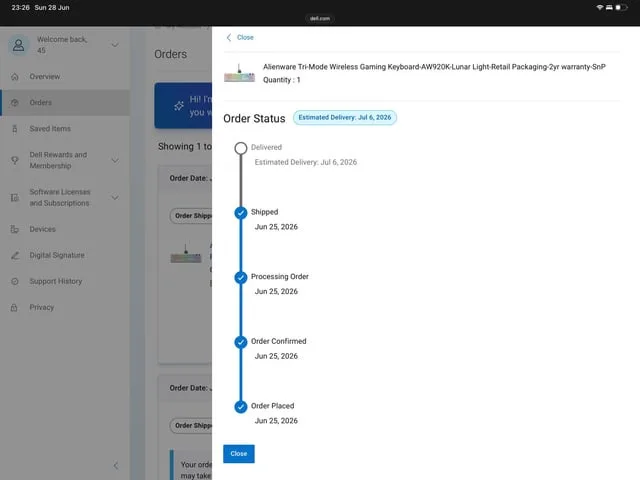Expand the Welcome back account dropdown
Image resolution: width=640 pixels, height=480 pixels.
coord(116,45)
